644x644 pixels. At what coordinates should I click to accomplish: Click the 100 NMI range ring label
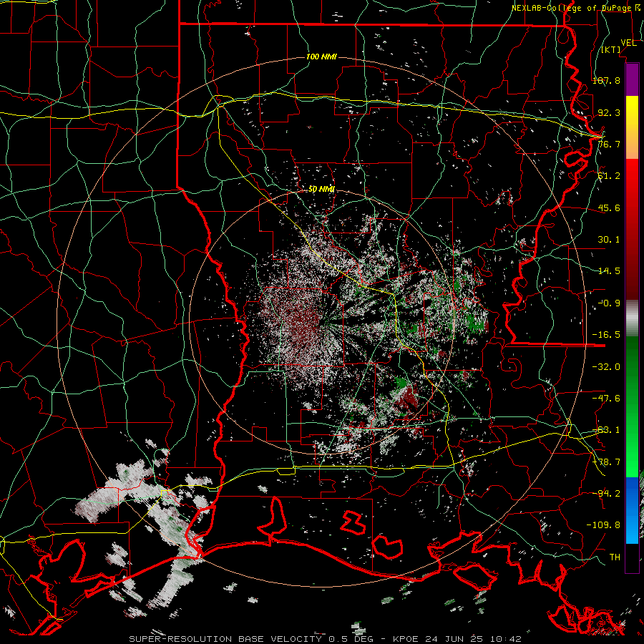(x=321, y=57)
